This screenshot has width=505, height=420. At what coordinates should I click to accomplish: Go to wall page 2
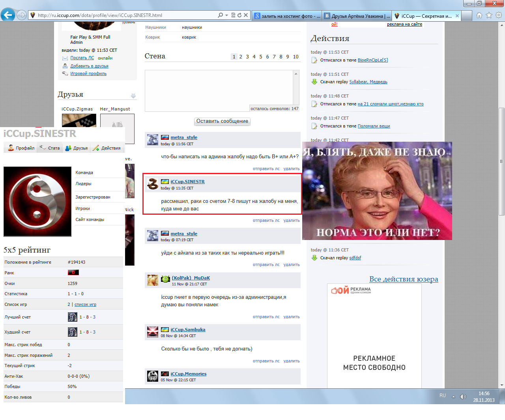[x=241, y=57]
